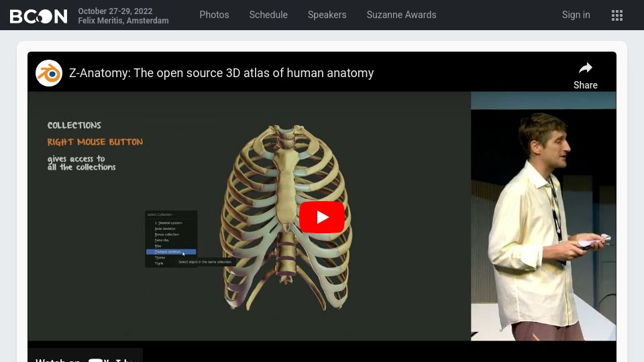This screenshot has height=362, width=644.
Task: Click the Sign in link
Action: 576,15
